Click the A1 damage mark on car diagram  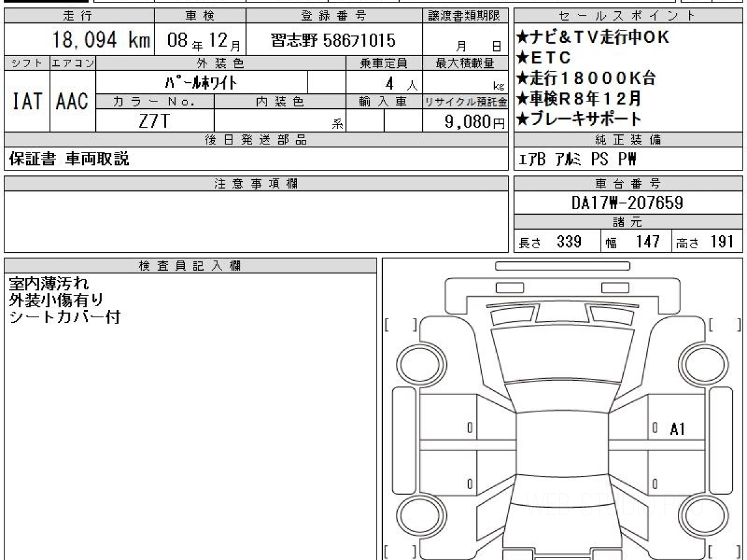[x=677, y=429]
